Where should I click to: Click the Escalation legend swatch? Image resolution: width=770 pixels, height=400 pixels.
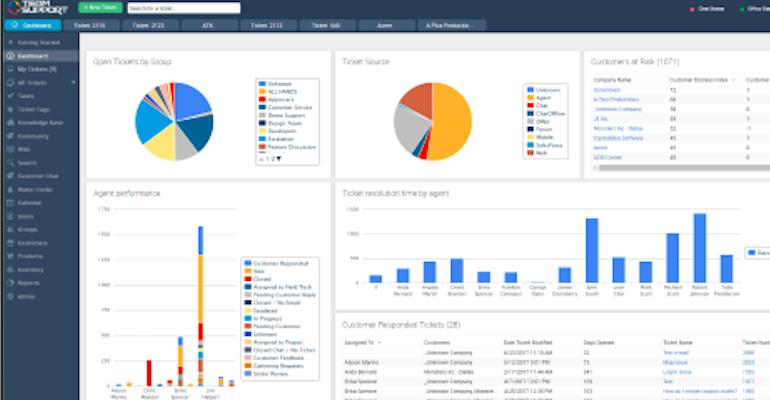pyautogui.click(x=262, y=139)
